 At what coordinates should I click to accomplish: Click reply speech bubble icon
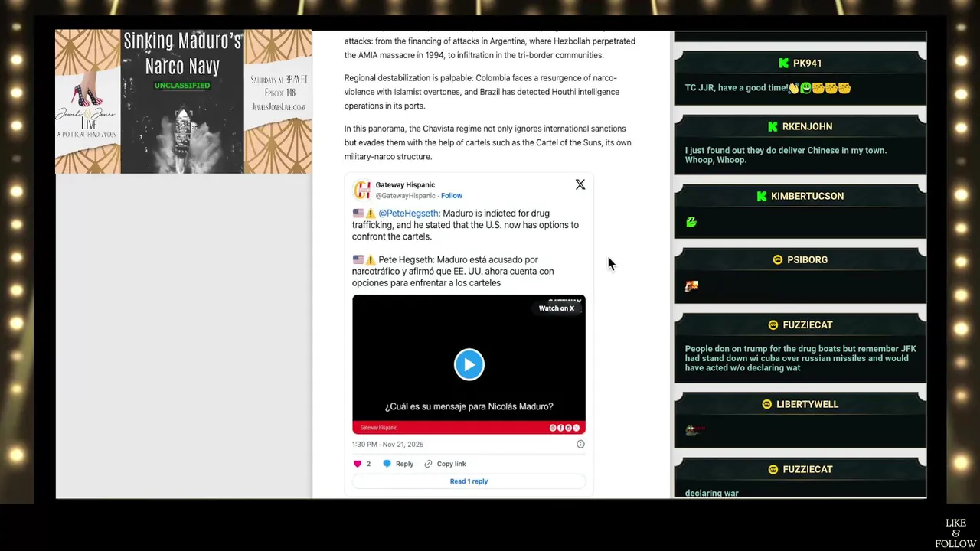pos(387,464)
